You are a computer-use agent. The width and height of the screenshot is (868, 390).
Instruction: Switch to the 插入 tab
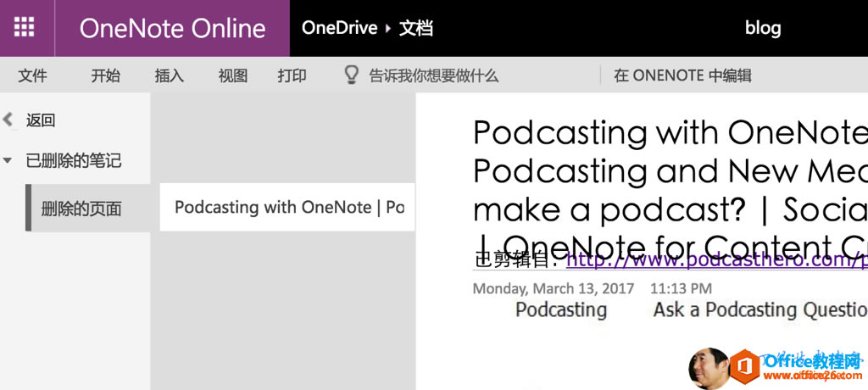point(169,75)
